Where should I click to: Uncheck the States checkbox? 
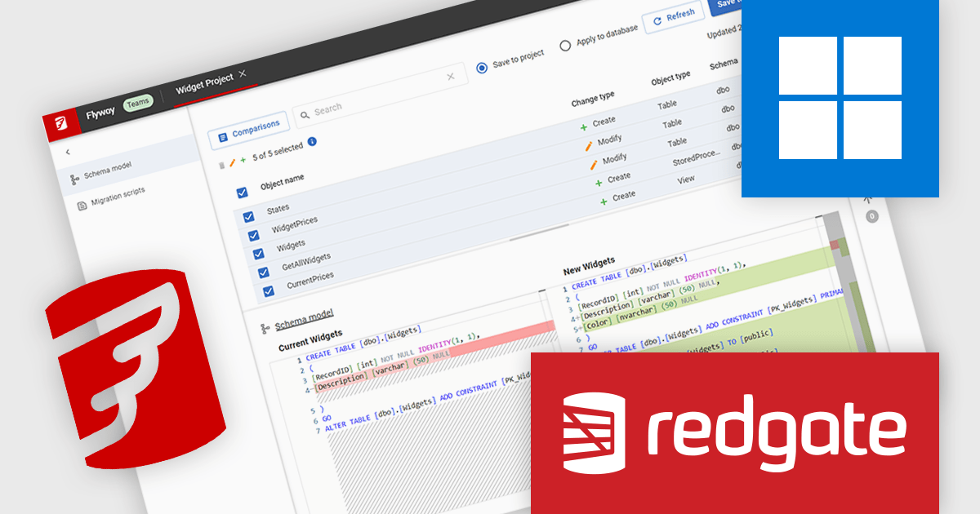pos(247,215)
